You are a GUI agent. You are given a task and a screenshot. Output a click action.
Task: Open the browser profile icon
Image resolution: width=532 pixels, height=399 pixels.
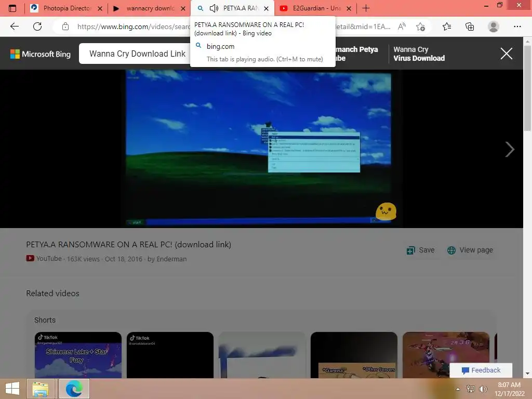(494, 26)
